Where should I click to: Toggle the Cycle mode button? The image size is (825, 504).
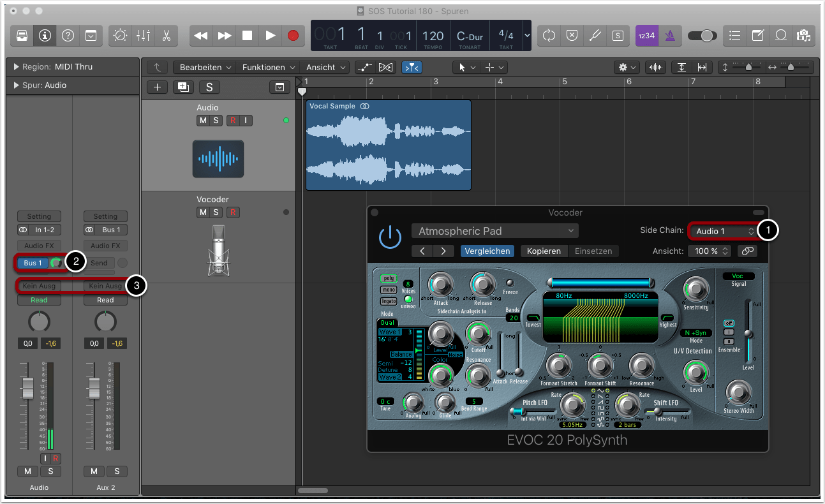[549, 36]
